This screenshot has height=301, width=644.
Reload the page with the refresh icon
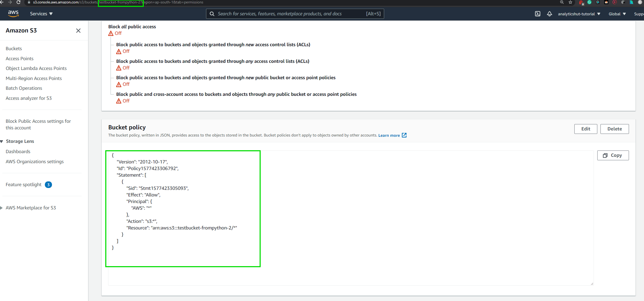pos(18,2)
